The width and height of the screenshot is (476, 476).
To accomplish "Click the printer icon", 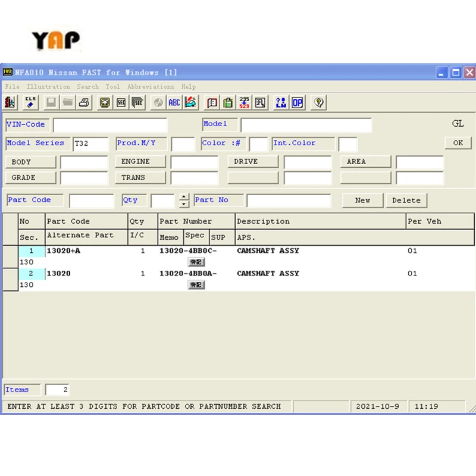I will pyautogui.click(x=84, y=102).
